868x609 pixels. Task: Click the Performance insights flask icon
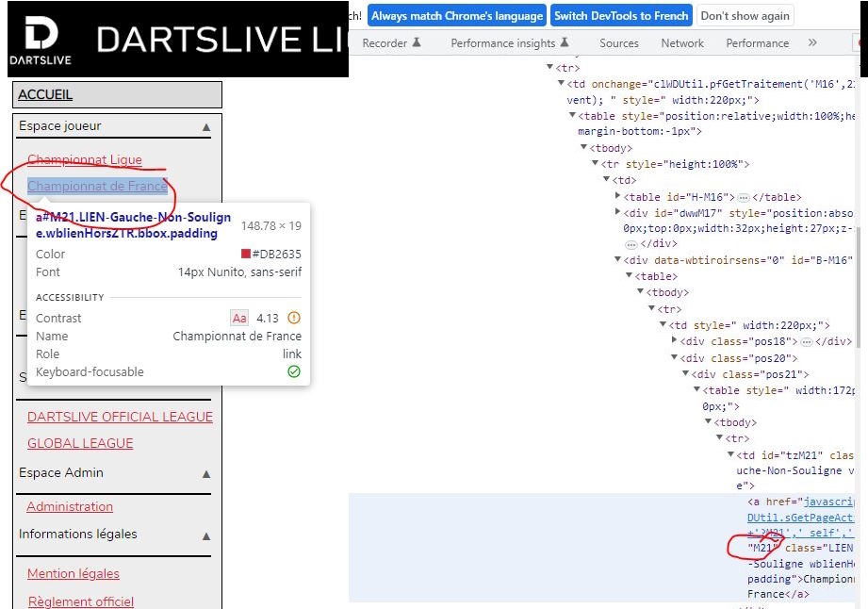tap(565, 42)
